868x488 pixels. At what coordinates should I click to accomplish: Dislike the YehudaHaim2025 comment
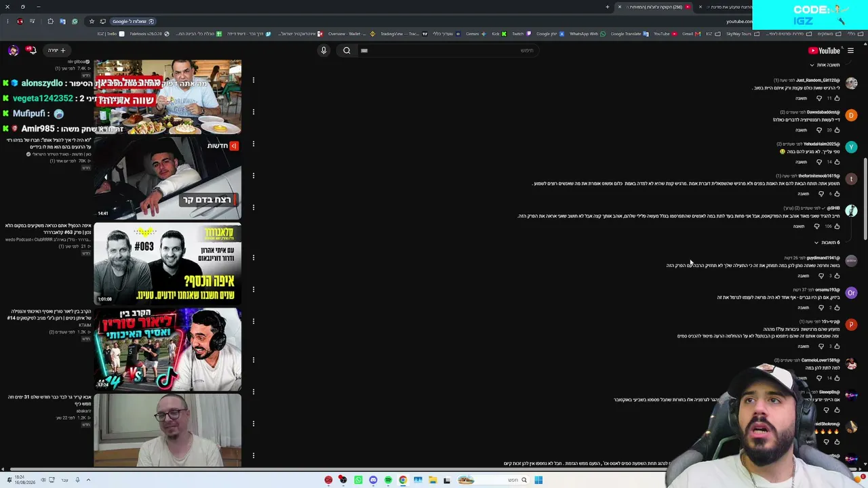(x=819, y=162)
